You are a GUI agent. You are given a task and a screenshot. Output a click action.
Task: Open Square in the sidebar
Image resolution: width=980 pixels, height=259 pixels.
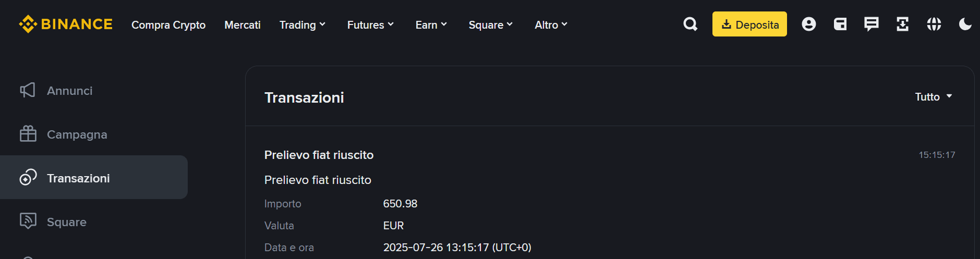(67, 222)
